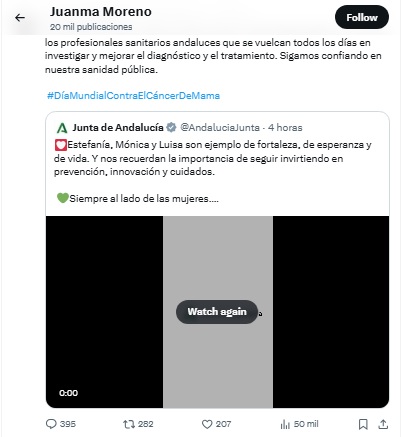Click Watch again on the video
Screen dimensions: 402x437
pos(217,312)
